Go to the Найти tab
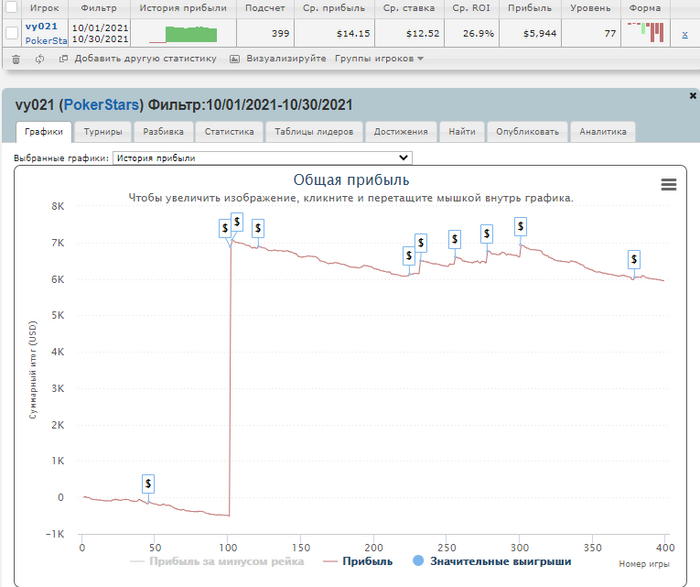 [462, 132]
